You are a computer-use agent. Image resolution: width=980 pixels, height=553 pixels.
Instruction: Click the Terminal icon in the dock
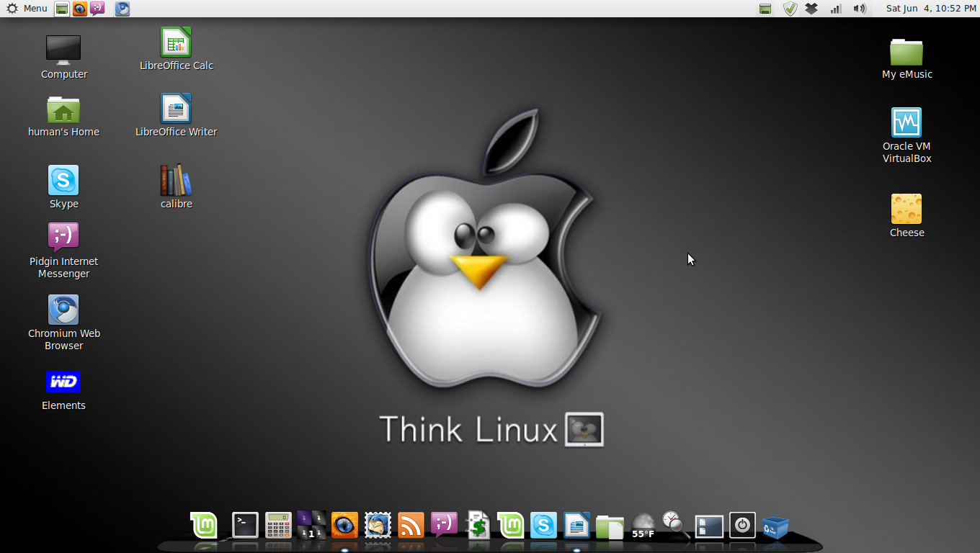pyautogui.click(x=245, y=526)
